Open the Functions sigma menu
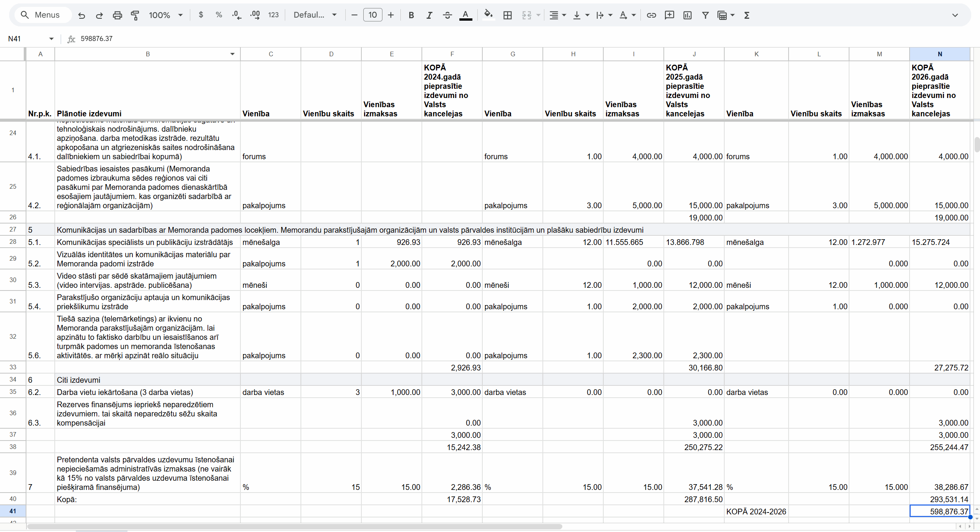 point(746,15)
